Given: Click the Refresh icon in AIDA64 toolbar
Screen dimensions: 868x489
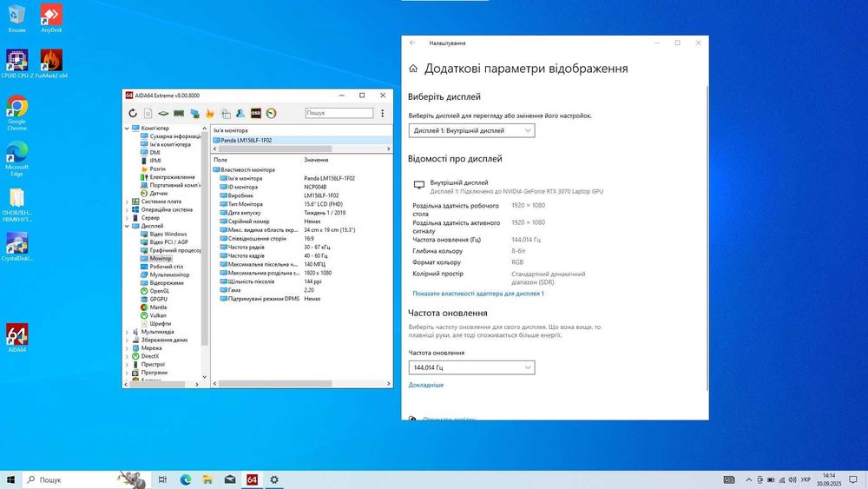Looking at the screenshot, I should 133,113.
